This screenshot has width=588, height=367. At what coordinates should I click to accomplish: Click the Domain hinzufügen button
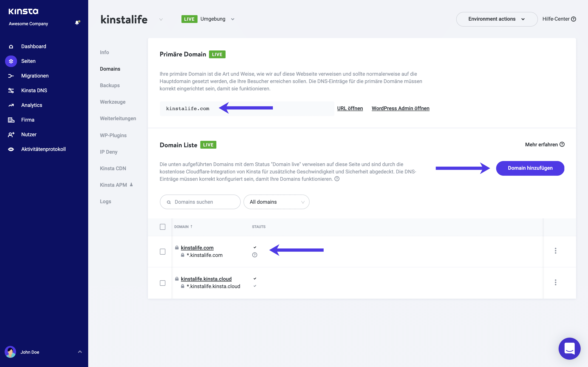[x=530, y=168]
